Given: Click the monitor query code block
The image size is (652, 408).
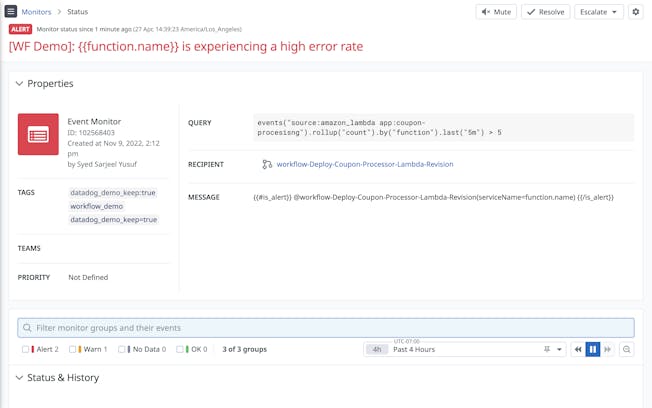Looking at the screenshot, I should pyautogui.click(x=444, y=128).
